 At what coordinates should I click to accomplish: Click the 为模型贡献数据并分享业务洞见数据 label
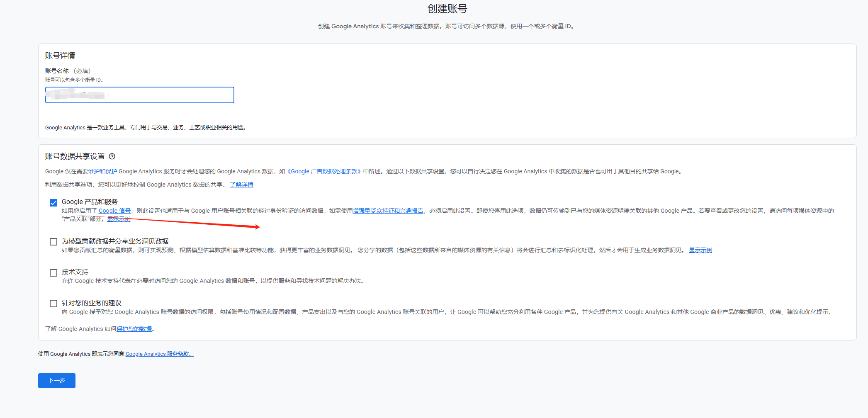pos(115,241)
